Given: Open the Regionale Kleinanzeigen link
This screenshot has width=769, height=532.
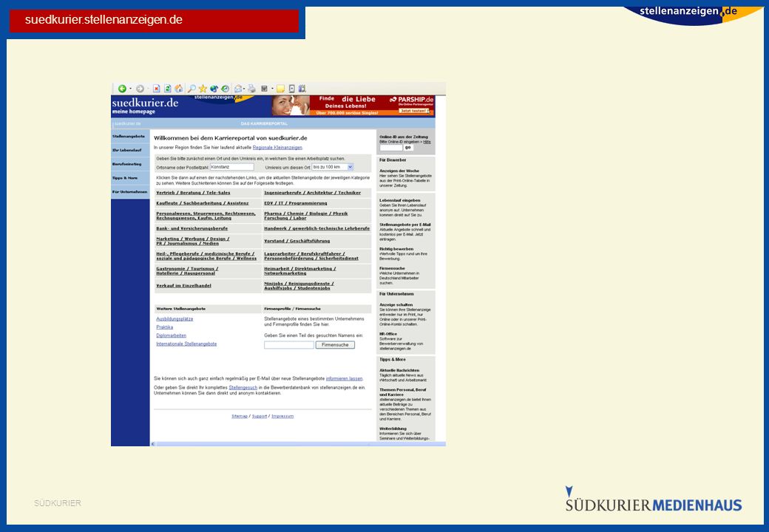Looking at the screenshot, I should (277, 148).
